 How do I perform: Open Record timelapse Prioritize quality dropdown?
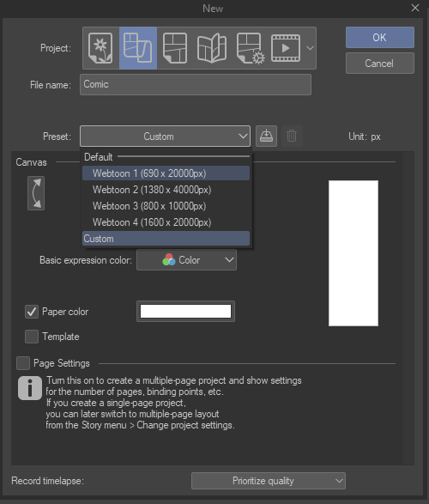tap(269, 481)
